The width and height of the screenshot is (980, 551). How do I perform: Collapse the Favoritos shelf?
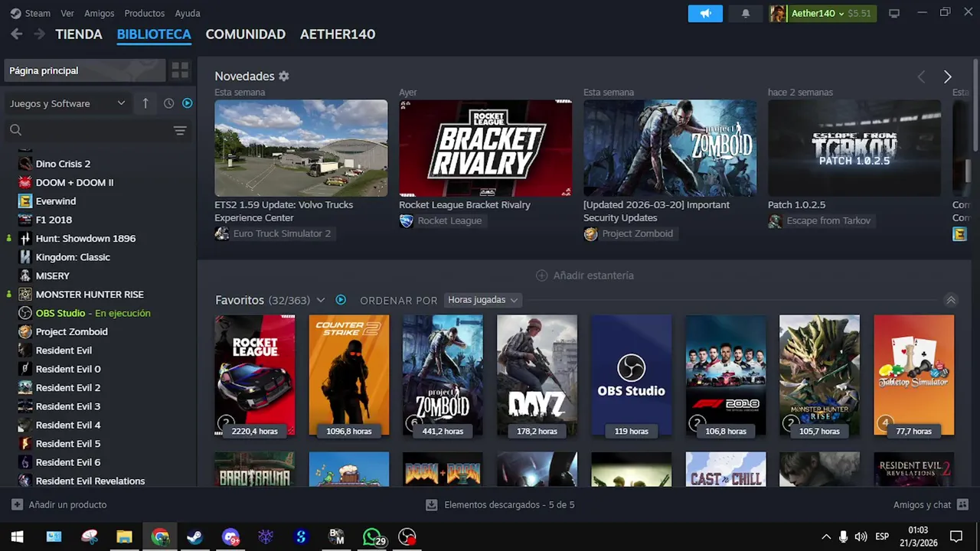pyautogui.click(x=951, y=300)
